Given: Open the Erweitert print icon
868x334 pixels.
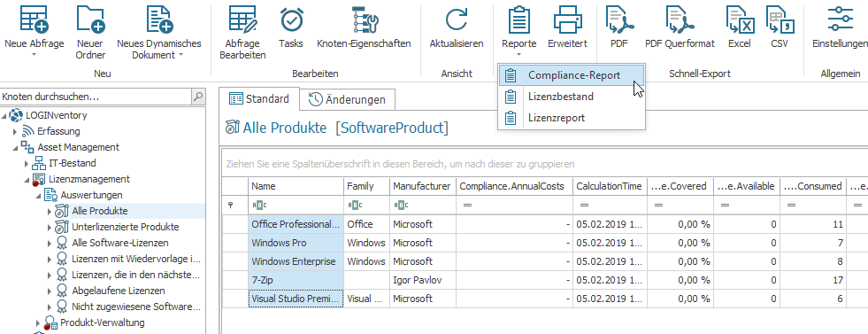Looking at the screenshot, I should (x=568, y=19).
